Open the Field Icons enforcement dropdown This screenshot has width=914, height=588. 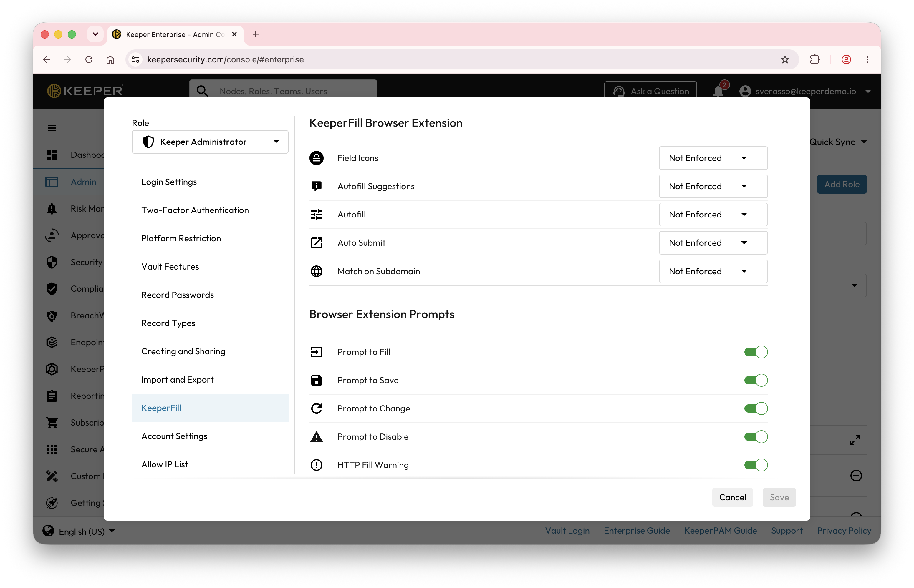713,158
